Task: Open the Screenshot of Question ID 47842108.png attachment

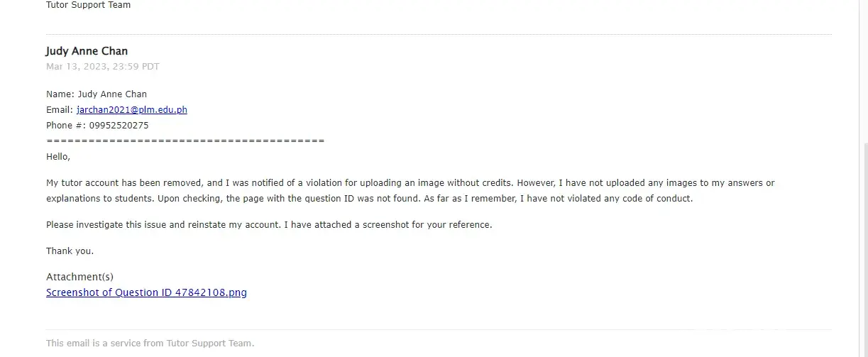Action: pos(146,292)
